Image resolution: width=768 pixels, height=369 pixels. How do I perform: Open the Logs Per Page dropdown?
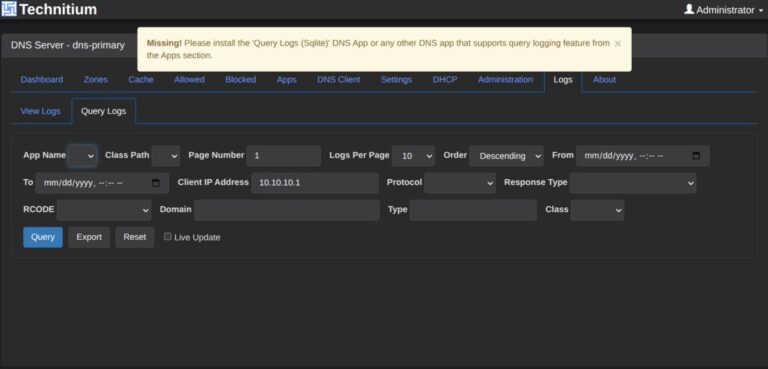click(413, 156)
